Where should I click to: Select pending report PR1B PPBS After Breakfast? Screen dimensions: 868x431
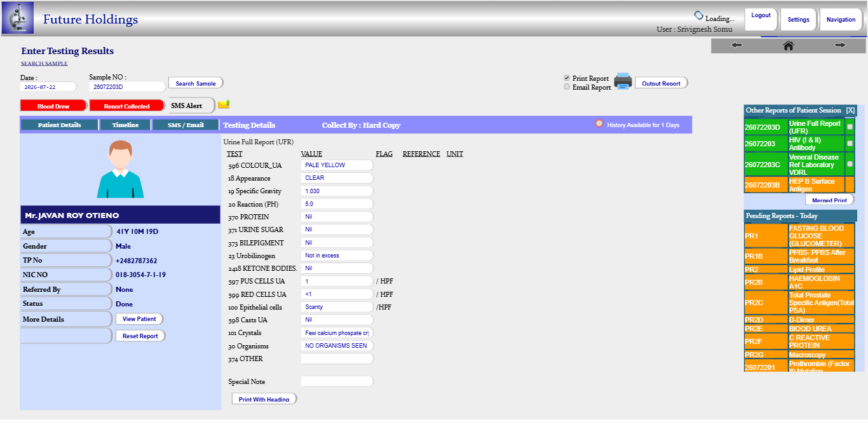click(x=799, y=256)
